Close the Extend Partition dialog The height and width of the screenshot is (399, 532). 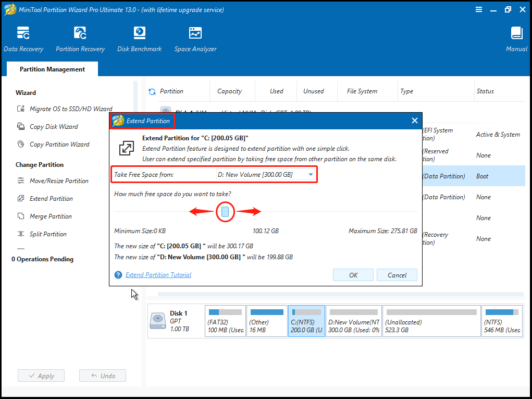[x=414, y=120]
